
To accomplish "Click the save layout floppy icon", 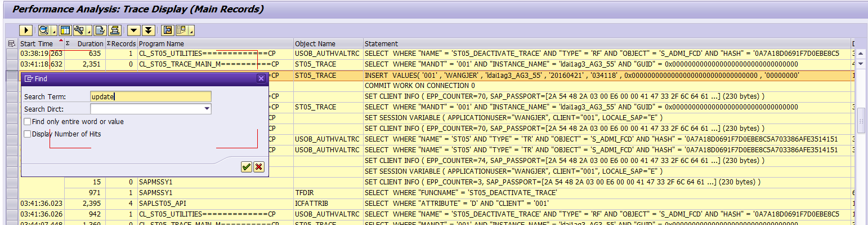I will pos(168,30).
